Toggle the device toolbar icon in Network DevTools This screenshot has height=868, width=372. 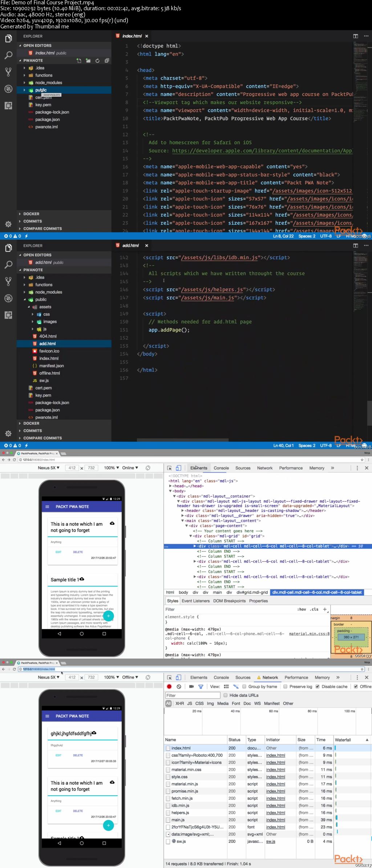[178, 677]
